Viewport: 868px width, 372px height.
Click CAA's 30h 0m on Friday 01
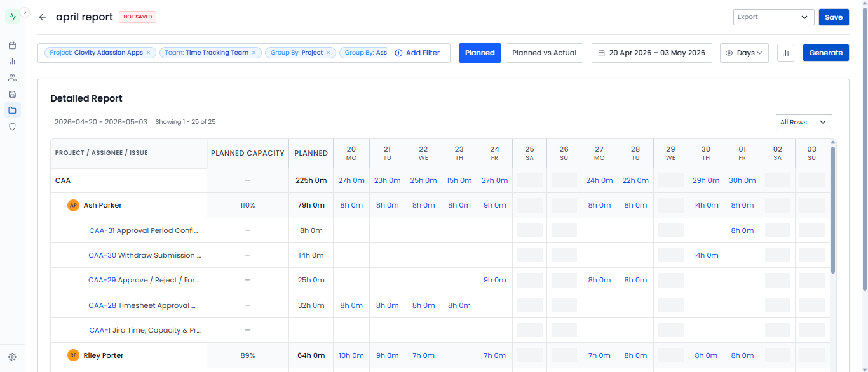tap(742, 180)
